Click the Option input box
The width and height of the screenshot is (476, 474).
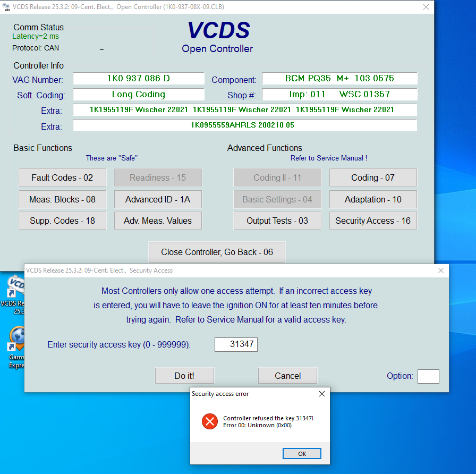point(428,376)
